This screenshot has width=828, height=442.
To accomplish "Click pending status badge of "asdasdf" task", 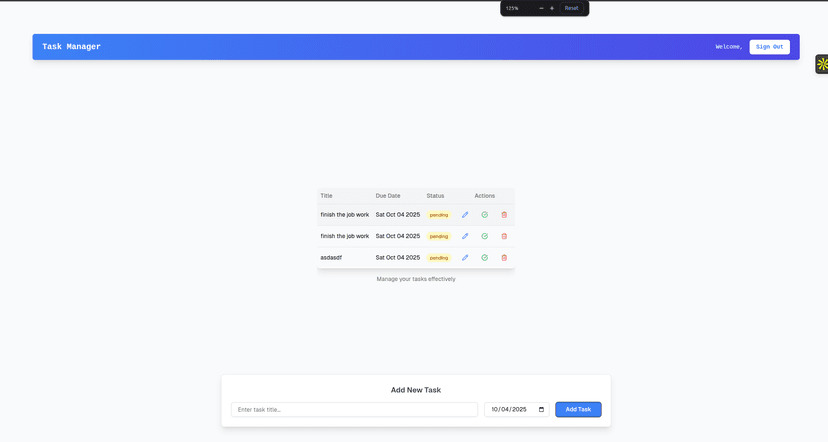I will 439,258.
